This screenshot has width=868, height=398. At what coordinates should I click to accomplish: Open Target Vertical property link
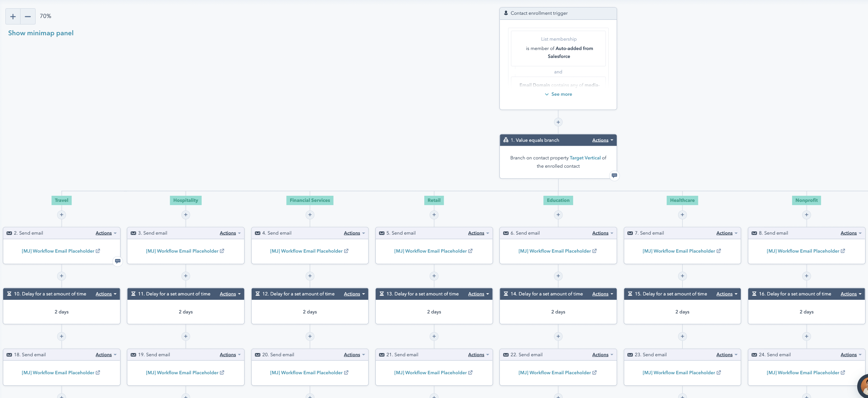(585, 158)
